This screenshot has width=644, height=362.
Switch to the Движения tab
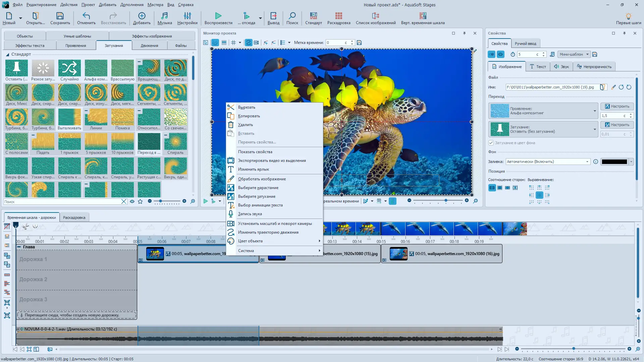(x=149, y=46)
